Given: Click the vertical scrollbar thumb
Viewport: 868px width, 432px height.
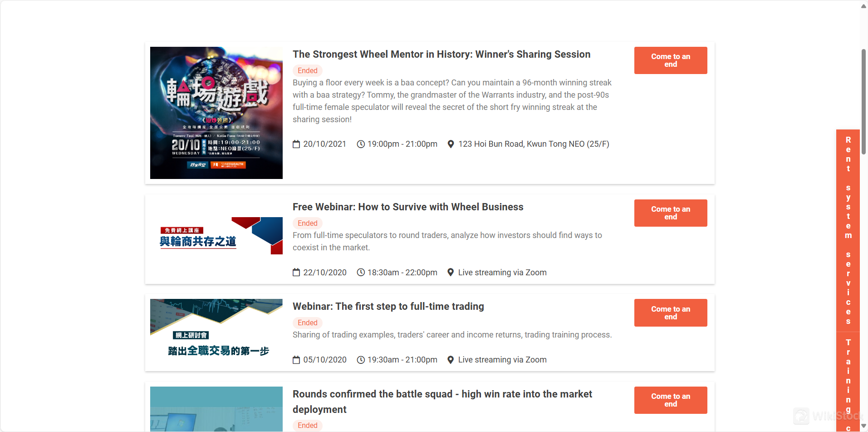Looking at the screenshot, I should pyautogui.click(x=864, y=102).
